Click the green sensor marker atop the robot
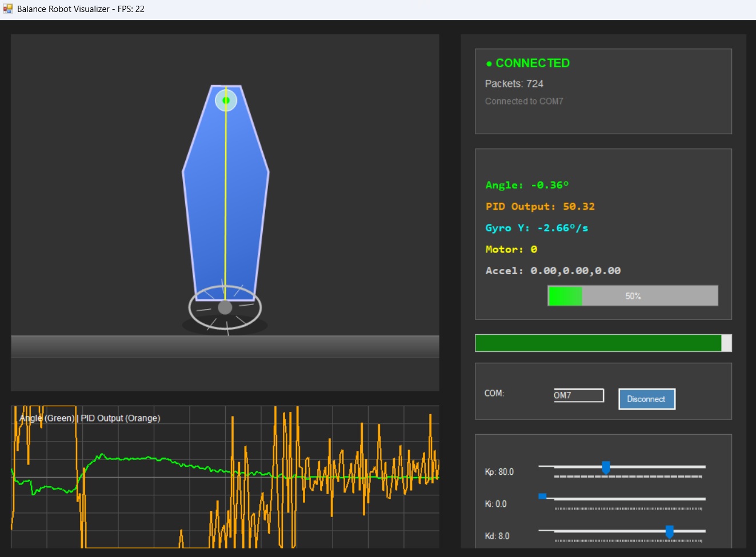Screen dimensions: 756x557 coord(226,101)
